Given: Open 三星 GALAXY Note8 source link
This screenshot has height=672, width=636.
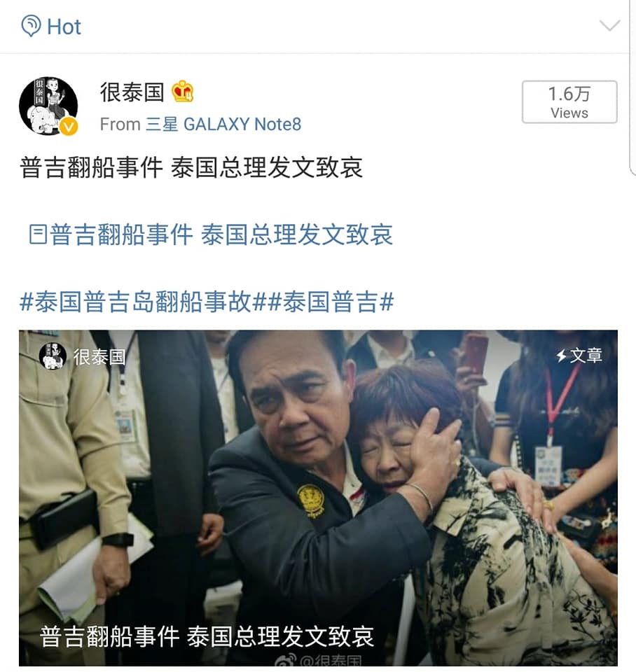Looking at the screenshot, I should (x=223, y=125).
